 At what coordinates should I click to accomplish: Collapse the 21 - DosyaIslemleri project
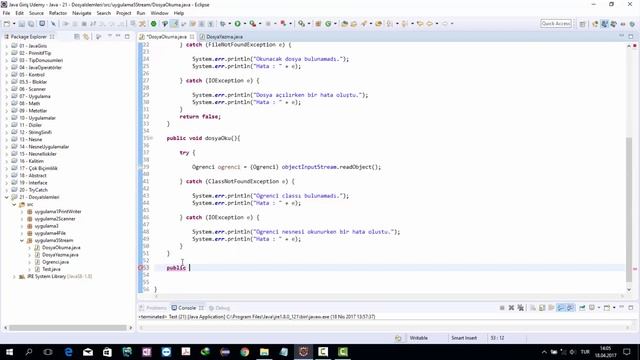[7, 197]
